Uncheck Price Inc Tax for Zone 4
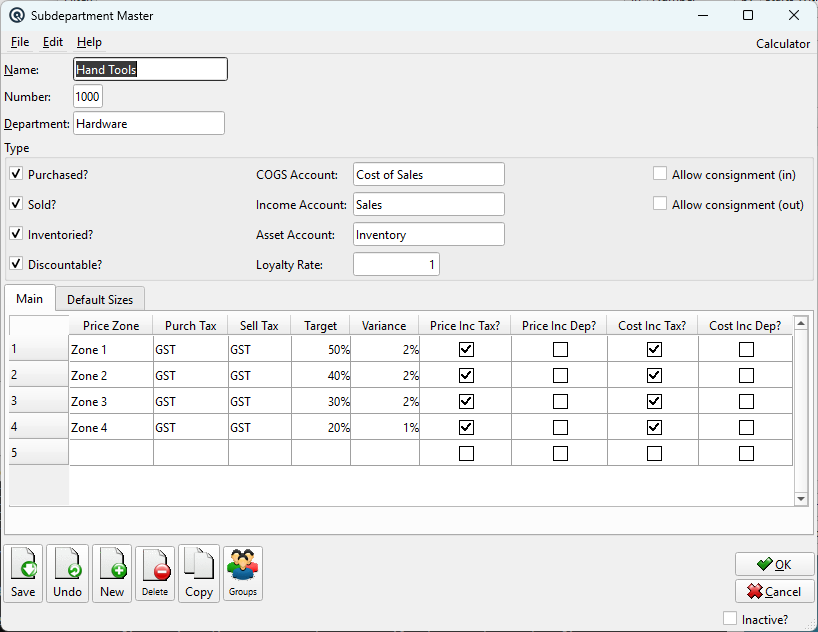 point(466,427)
